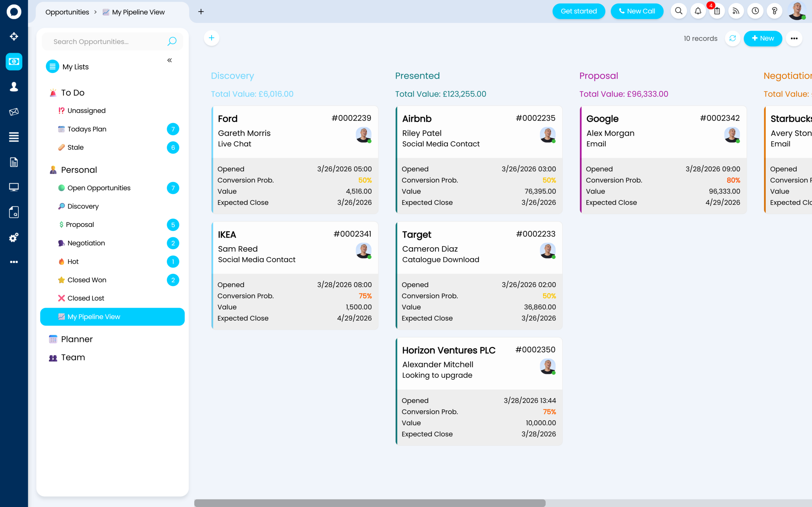
Task: Click the horizontal scrollbar at bottom
Action: pos(370,503)
